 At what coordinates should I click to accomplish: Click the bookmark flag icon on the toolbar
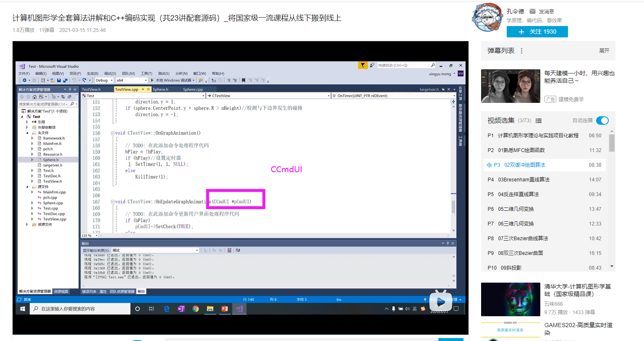(x=243, y=80)
